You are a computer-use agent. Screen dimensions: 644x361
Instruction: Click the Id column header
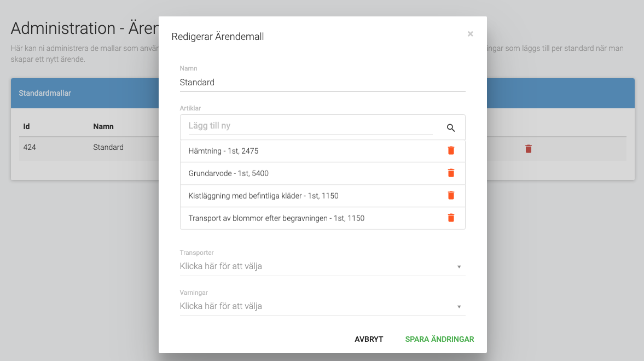26,126
